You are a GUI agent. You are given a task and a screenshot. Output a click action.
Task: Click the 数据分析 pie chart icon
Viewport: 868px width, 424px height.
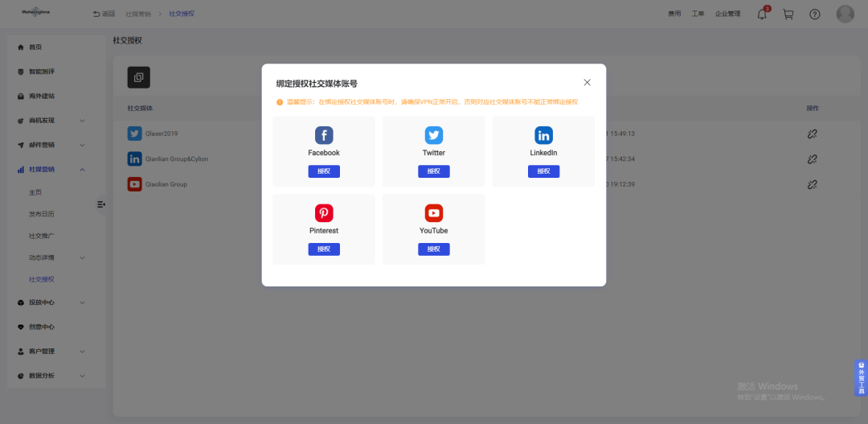point(21,376)
